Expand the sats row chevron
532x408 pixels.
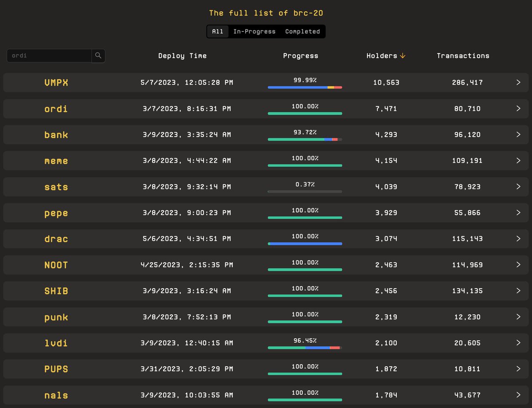pos(518,187)
